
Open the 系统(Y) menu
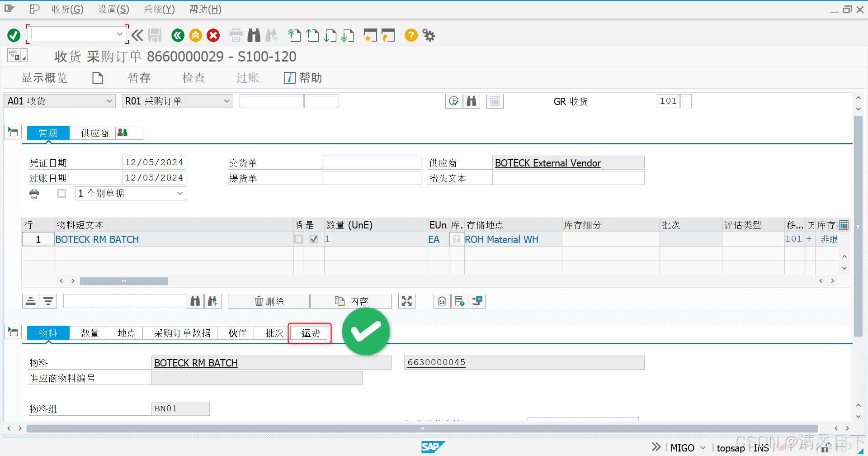tap(158, 9)
